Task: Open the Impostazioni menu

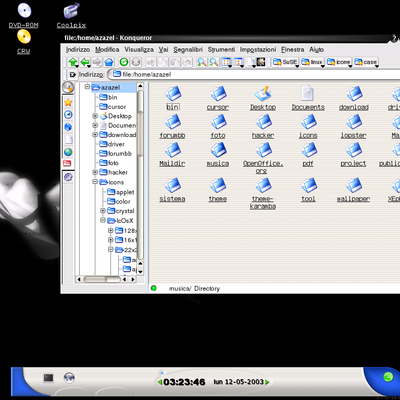Action: 258,50
